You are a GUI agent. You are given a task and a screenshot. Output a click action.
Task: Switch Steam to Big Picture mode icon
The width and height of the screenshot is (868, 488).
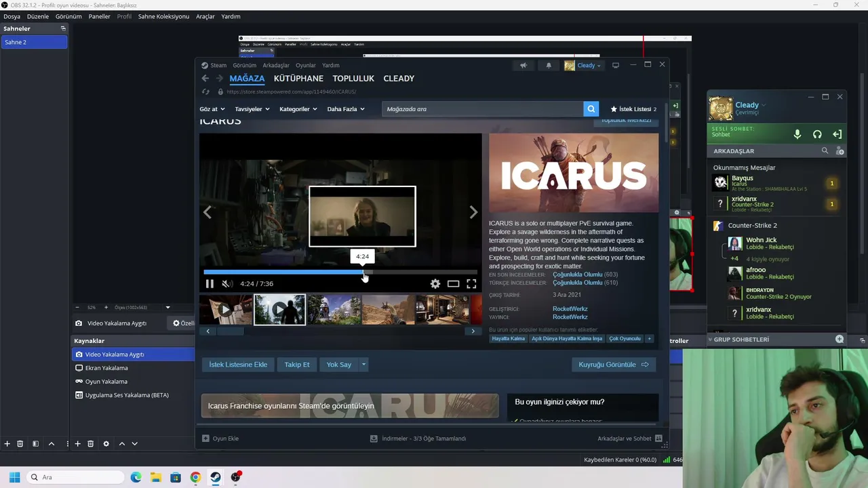coord(616,66)
